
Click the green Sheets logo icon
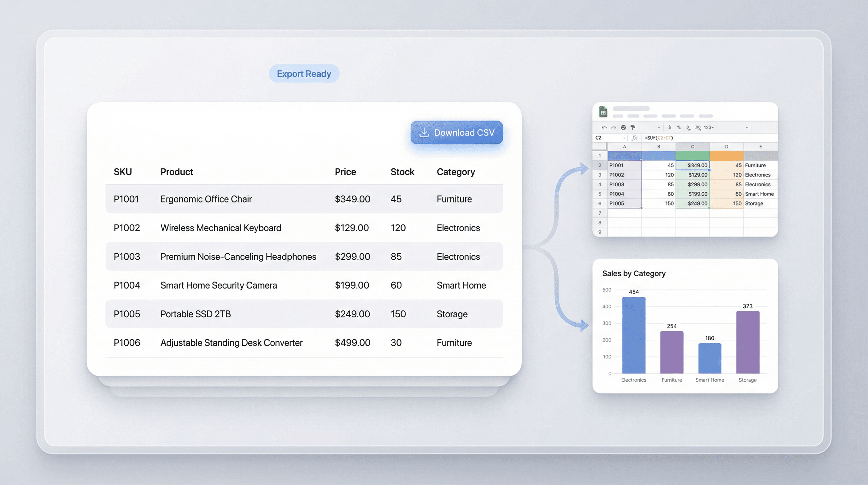coord(603,112)
